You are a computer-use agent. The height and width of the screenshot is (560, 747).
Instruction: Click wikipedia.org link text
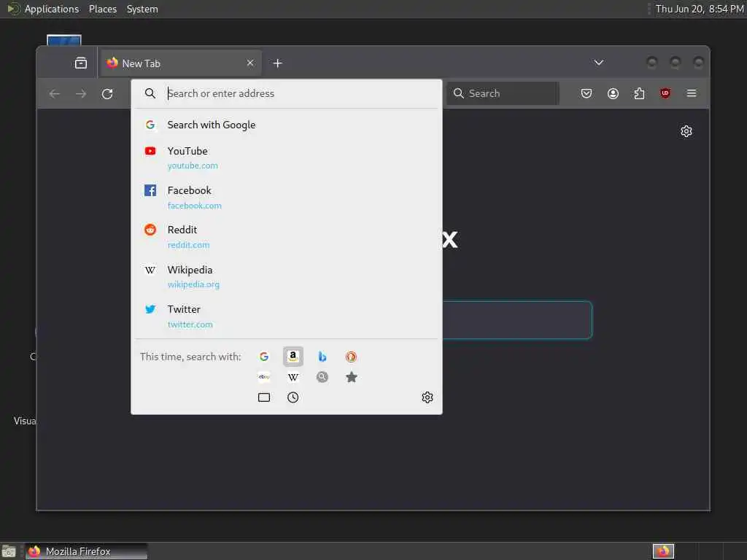point(193,284)
